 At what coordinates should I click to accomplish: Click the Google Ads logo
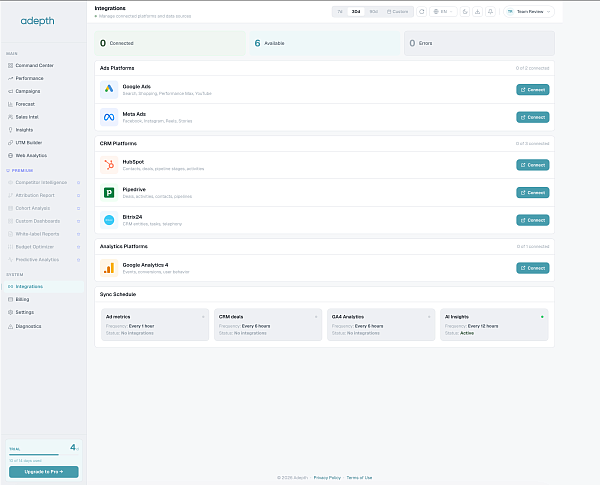click(109, 90)
